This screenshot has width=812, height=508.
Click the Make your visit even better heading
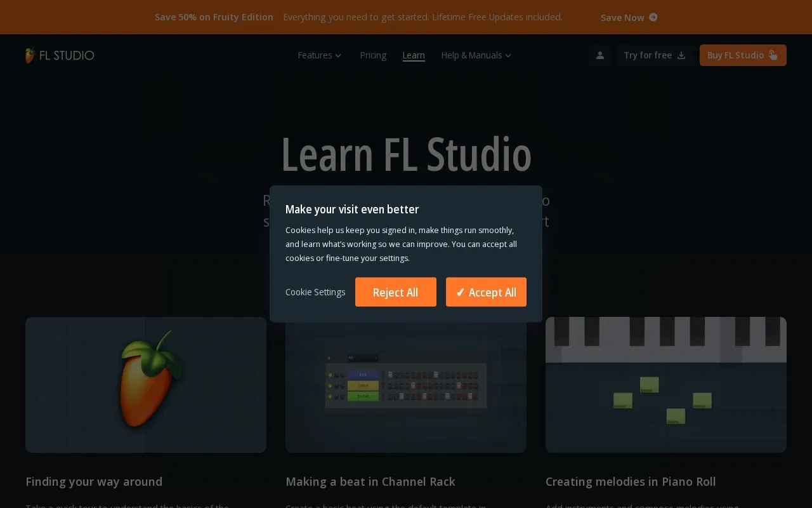click(x=352, y=210)
